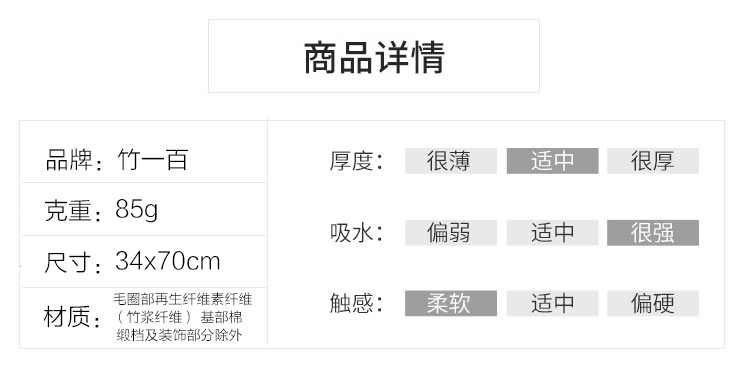Click the 商品详情 title box

click(x=374, y=56)
